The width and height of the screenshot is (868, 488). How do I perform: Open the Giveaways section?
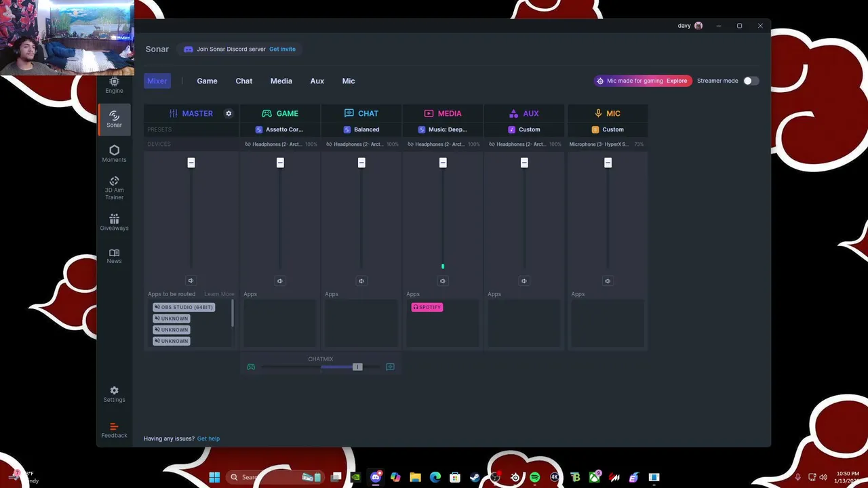tap(114, 222)
